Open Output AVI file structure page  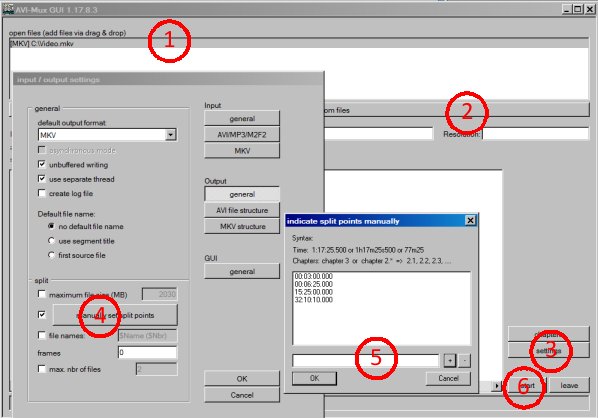(242, 210)
